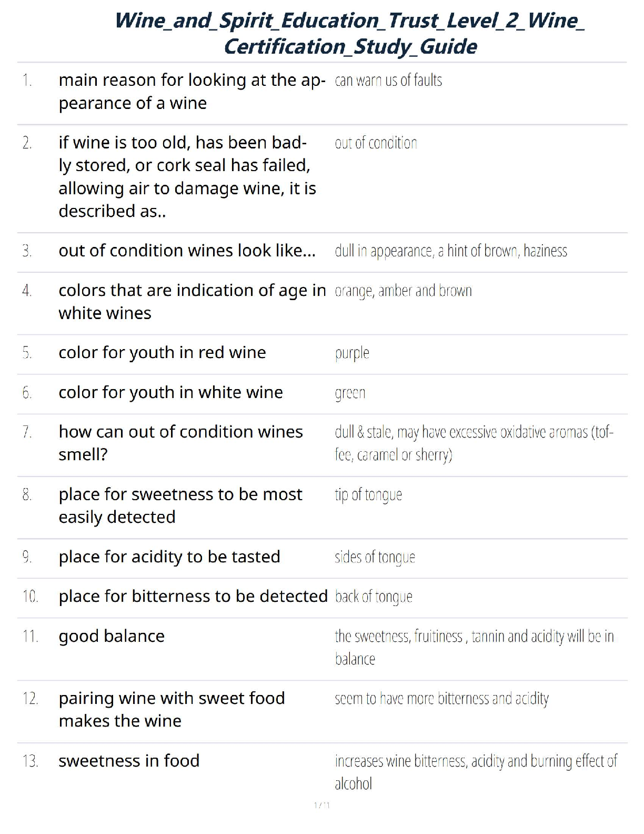Select term 'main reason for looking at the appearance'
This screenshot has width=644, height=834.
[x=192, y=92]
